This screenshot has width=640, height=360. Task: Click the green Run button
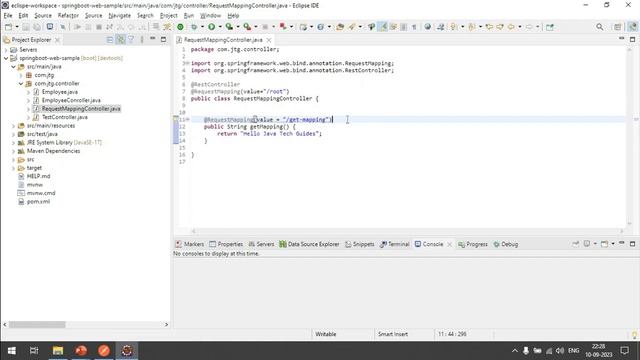click(x=211, y=27)
